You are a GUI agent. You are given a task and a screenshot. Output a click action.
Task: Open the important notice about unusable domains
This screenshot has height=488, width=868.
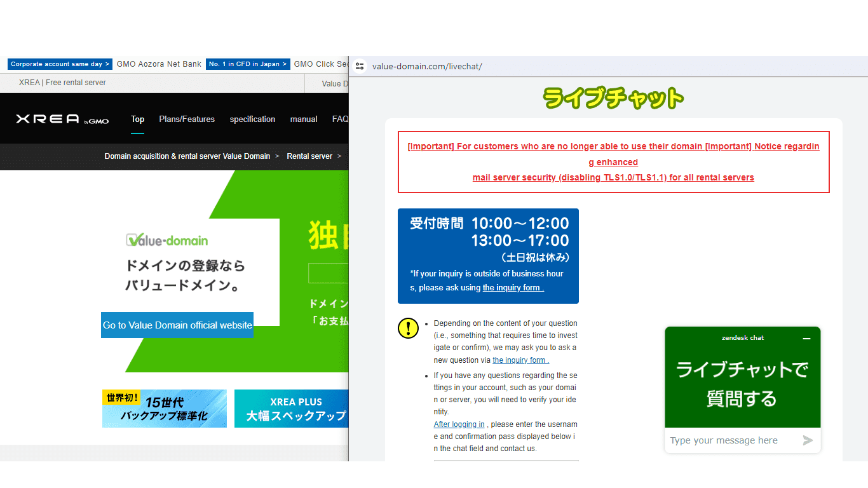[555, 146]
